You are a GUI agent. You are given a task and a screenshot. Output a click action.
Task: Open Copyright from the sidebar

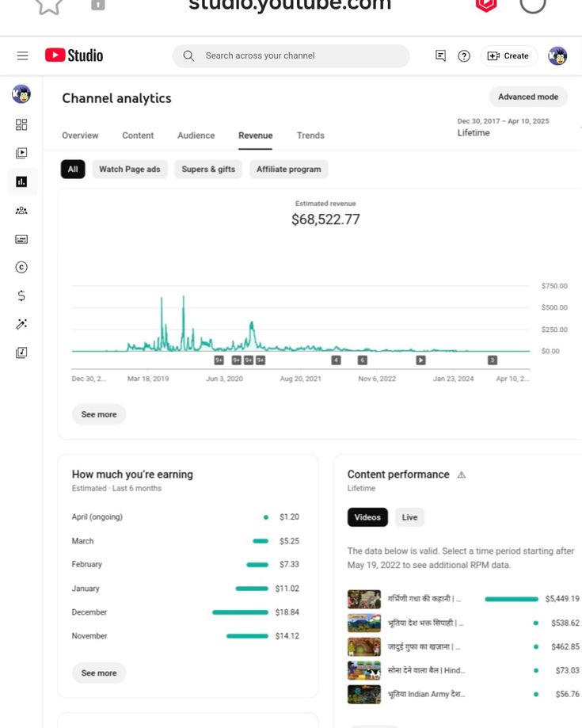click(x=21, y=267)
